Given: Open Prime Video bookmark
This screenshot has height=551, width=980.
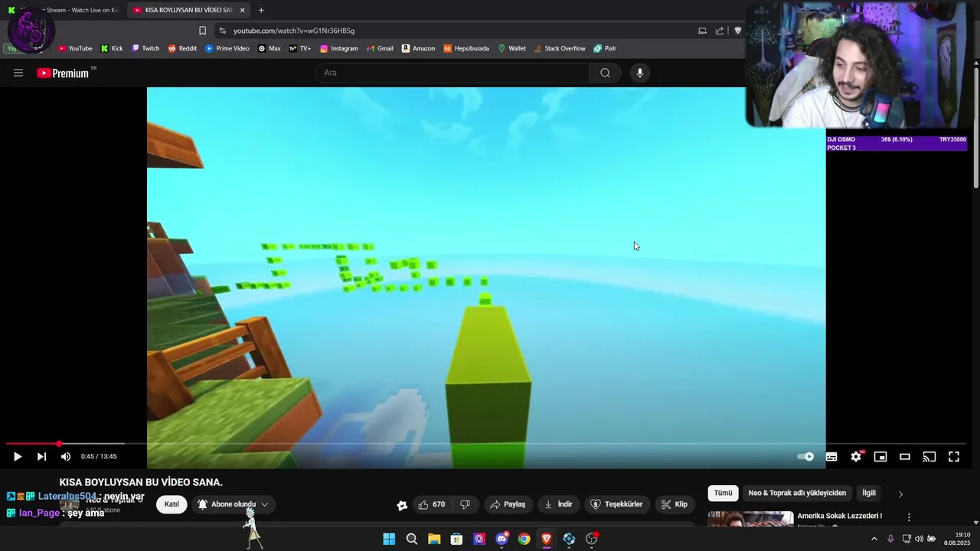Looking at the screenshot, I should point(227,48).
